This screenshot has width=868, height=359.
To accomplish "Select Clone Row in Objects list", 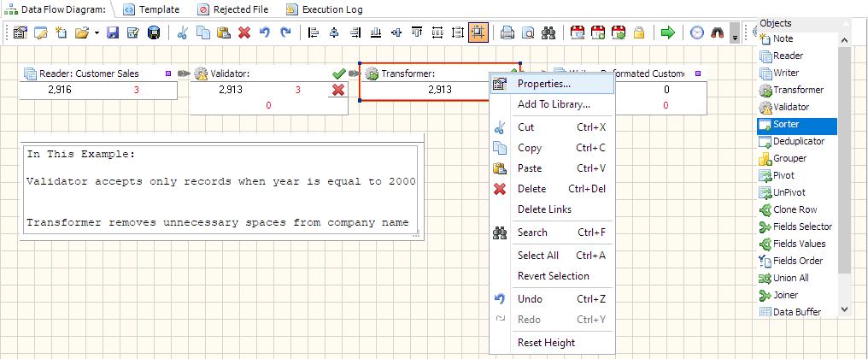I will coord(797,210).
